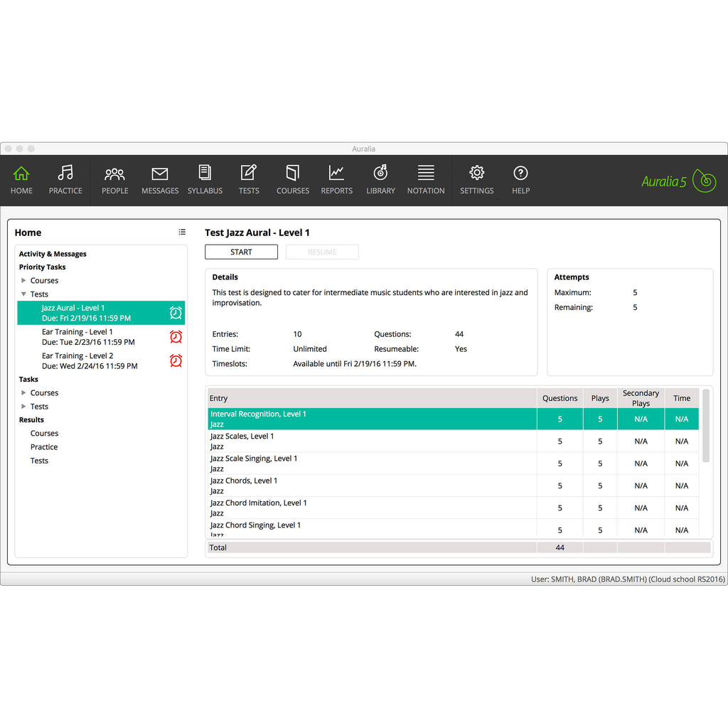Open the Library disc icon

click(x=380, y=173)
